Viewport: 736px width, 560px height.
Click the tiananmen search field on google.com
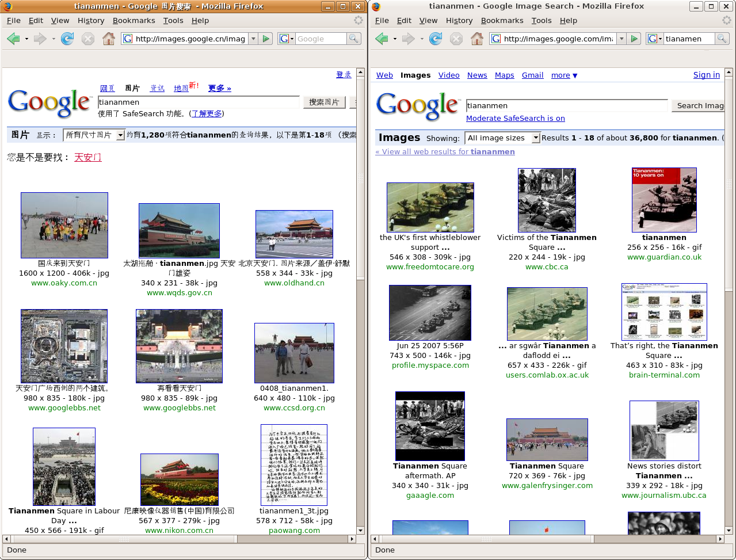[566, 106]
